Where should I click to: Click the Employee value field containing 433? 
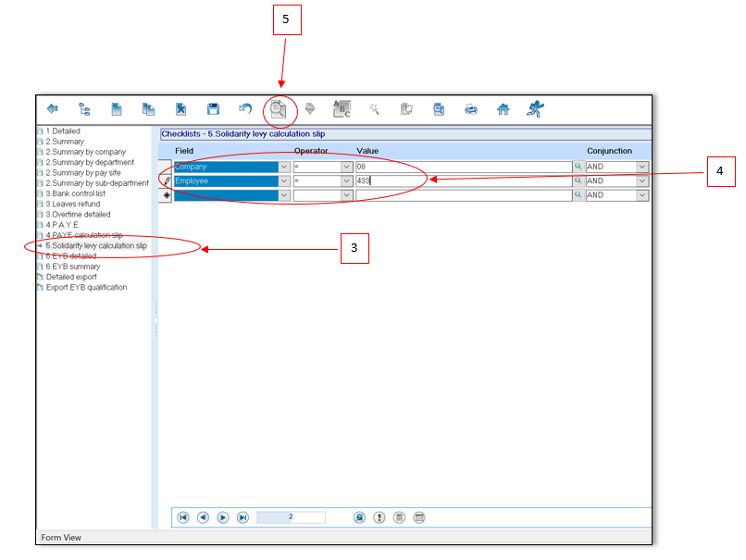[x=463, y=181]
